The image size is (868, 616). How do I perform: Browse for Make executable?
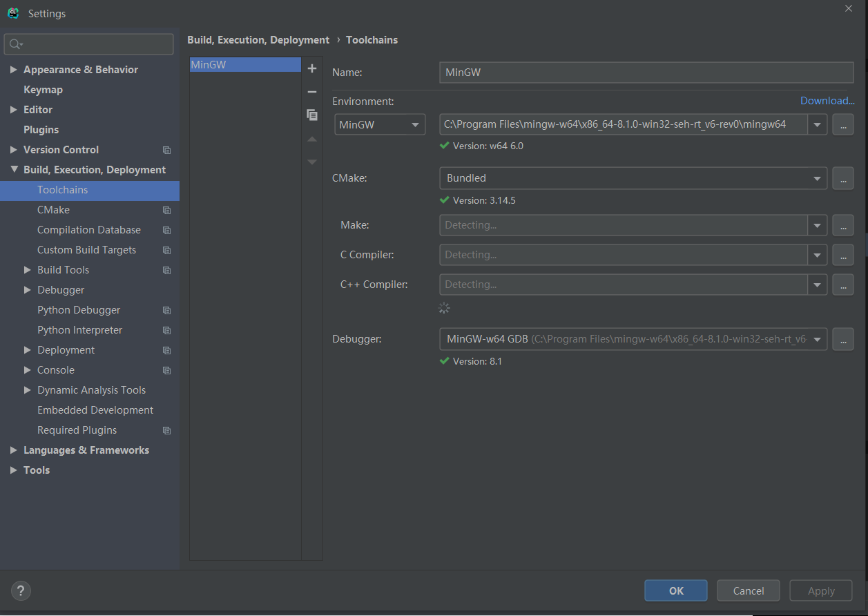coord(843,225)
